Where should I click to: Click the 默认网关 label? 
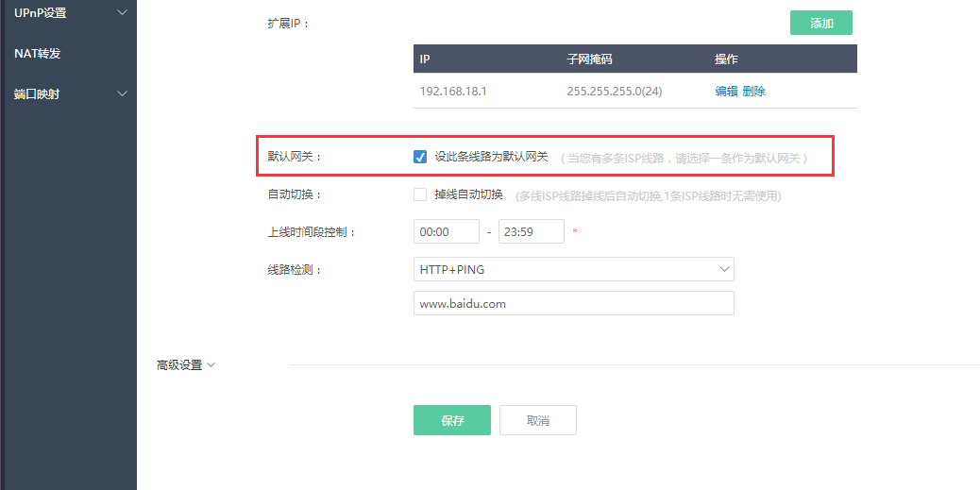click(294, 157)
